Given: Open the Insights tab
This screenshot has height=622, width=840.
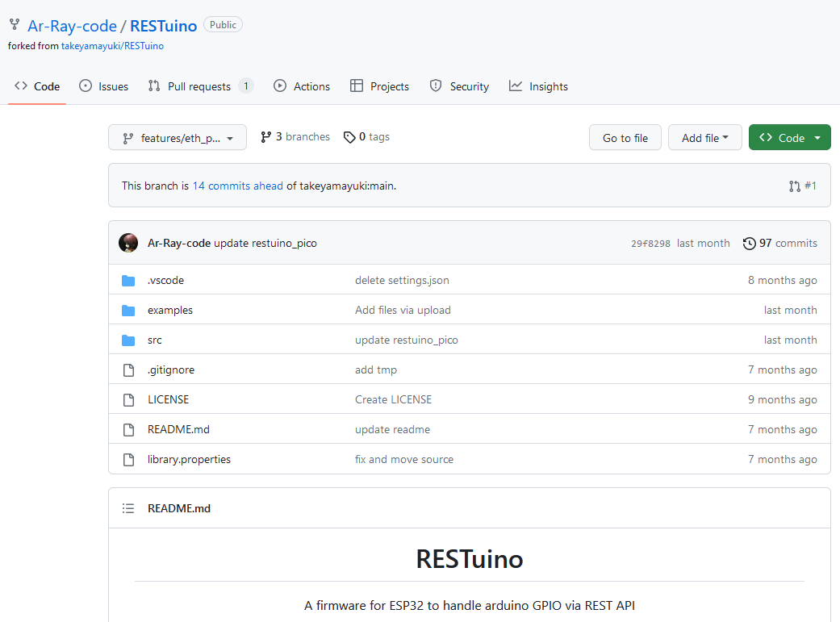Looking at the screenshot, I should (538, 86).
